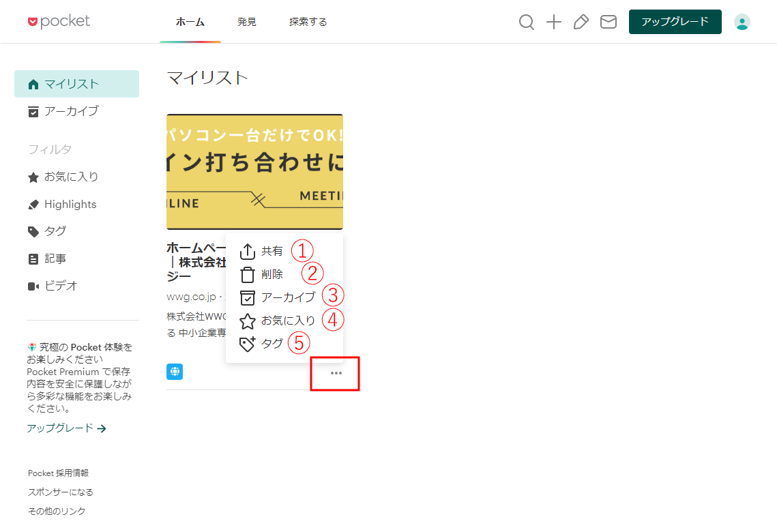Open the user profile avatar
Viewport: 777px width, 532px height.
(x=742, y=22)
